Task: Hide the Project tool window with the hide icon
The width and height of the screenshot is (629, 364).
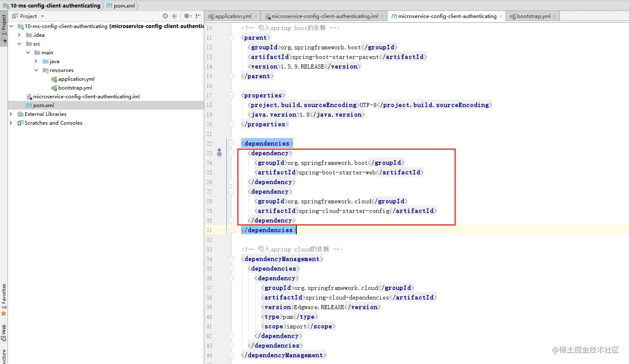Action: point(198,16)
